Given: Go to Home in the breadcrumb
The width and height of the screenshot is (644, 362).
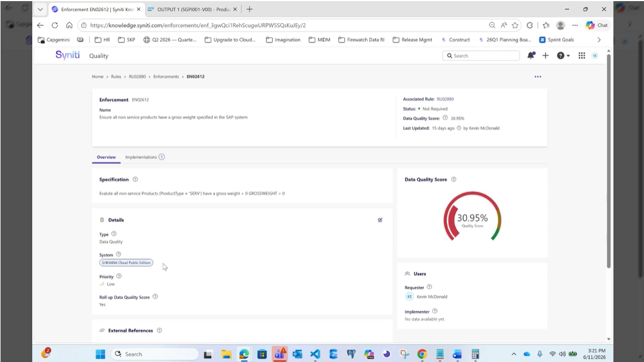Looking at the screenshot, I should (x=98, y=77).
